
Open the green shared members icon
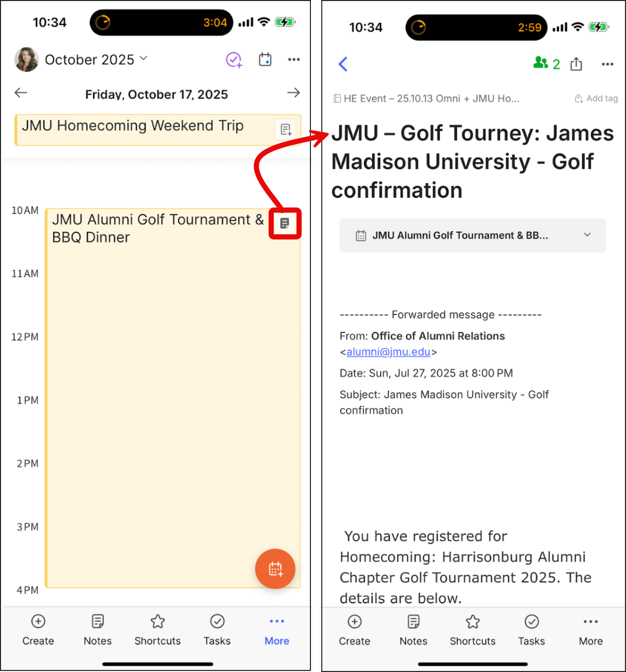pyautogui.click(x=547, y=63)
